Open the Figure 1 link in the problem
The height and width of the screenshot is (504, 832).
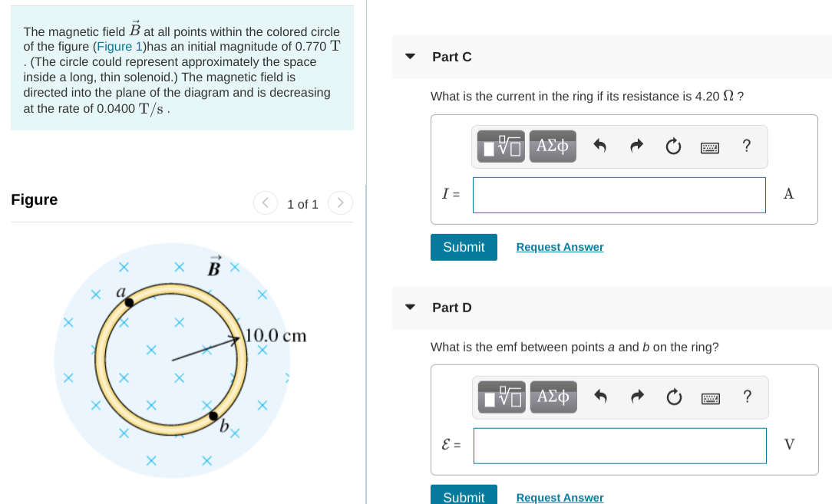click(120, 46)
